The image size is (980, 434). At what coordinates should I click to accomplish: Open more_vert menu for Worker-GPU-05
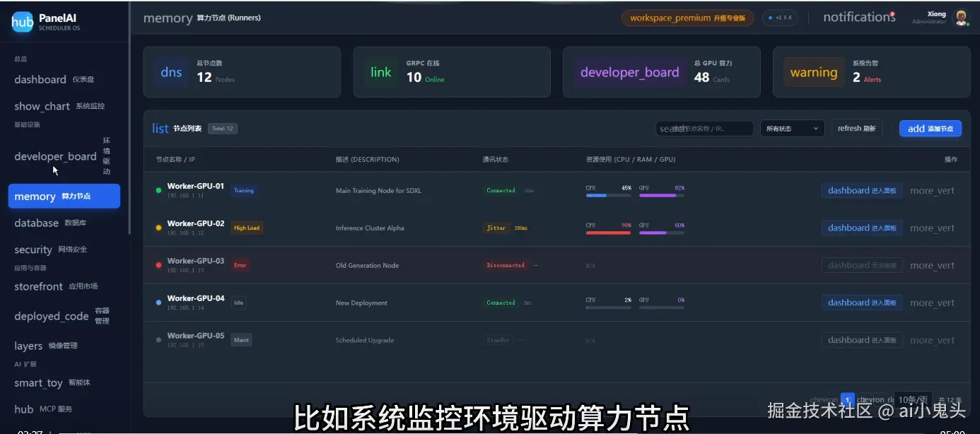click(932, 341)
